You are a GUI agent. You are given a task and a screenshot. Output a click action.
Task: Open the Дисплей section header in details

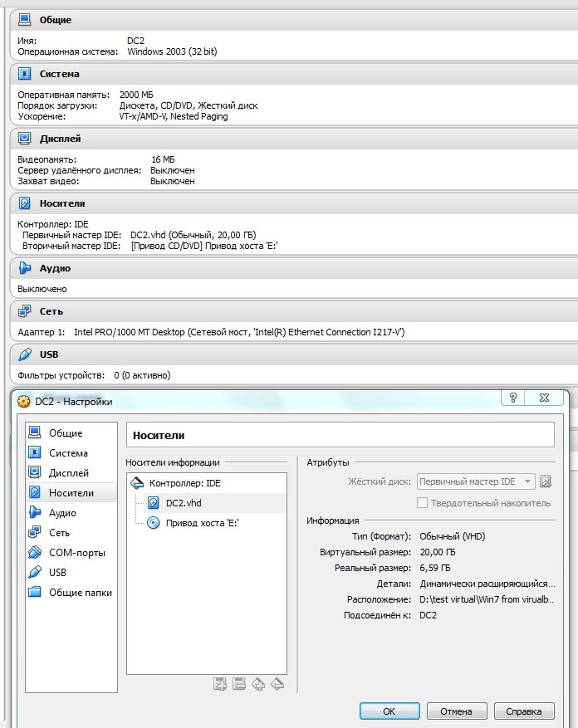[294, 139]
